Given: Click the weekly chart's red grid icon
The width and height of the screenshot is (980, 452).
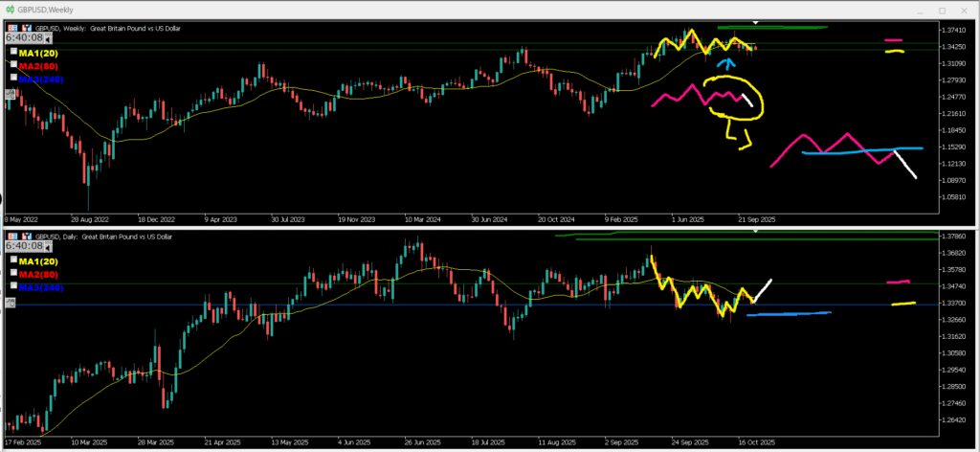Looking at the screenshot, I should (11, 29).
